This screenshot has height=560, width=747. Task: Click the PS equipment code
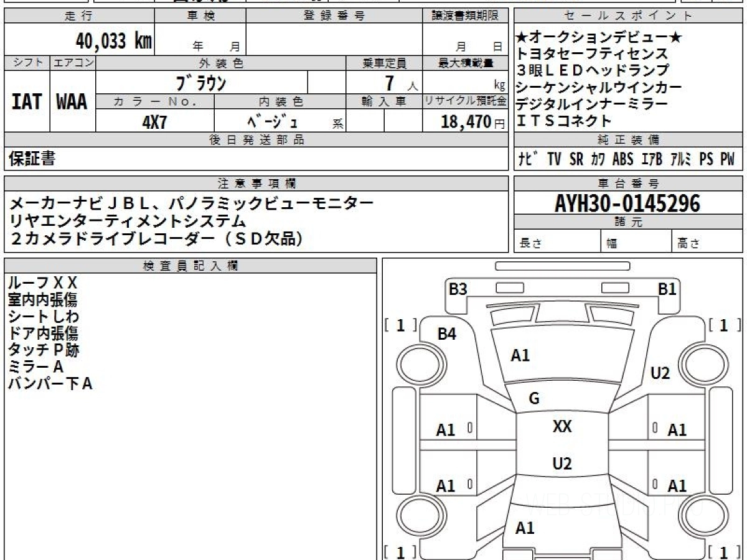(707, 159)
